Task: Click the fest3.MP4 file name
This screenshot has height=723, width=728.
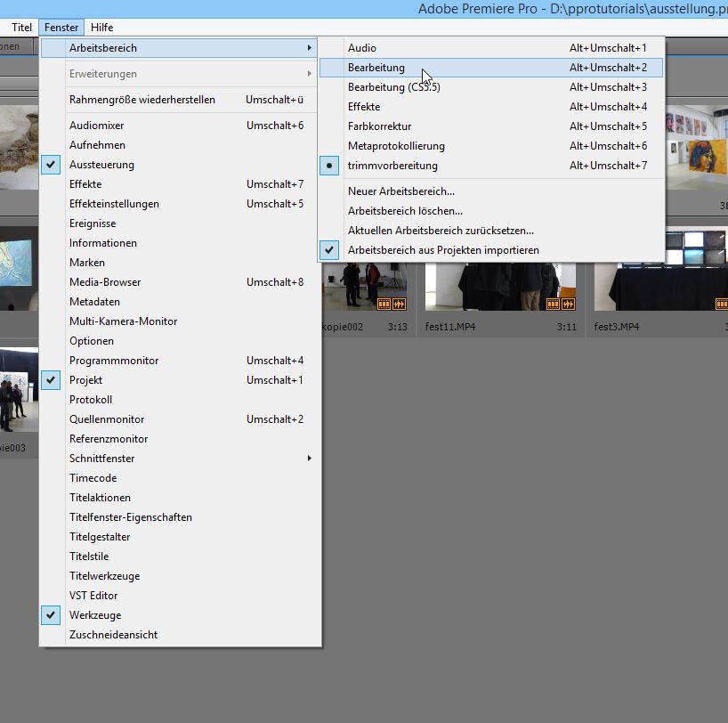Action: click(x=617, y=327)
